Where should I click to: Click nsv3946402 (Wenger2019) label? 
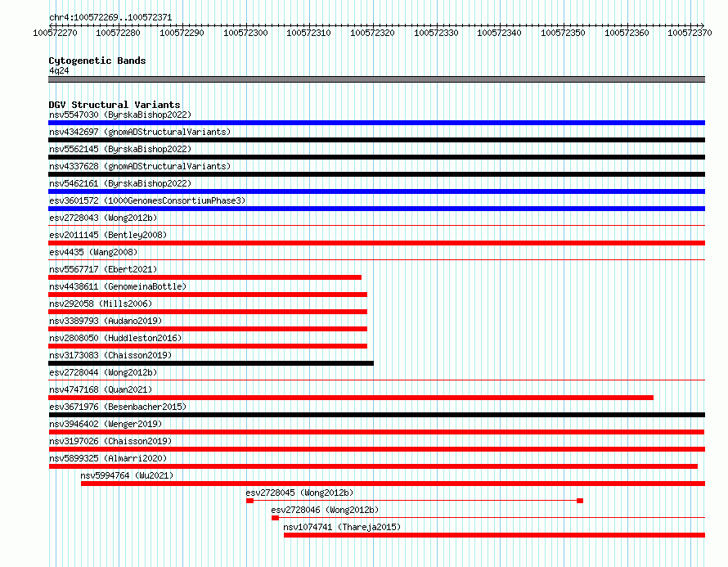click(106, 424)
